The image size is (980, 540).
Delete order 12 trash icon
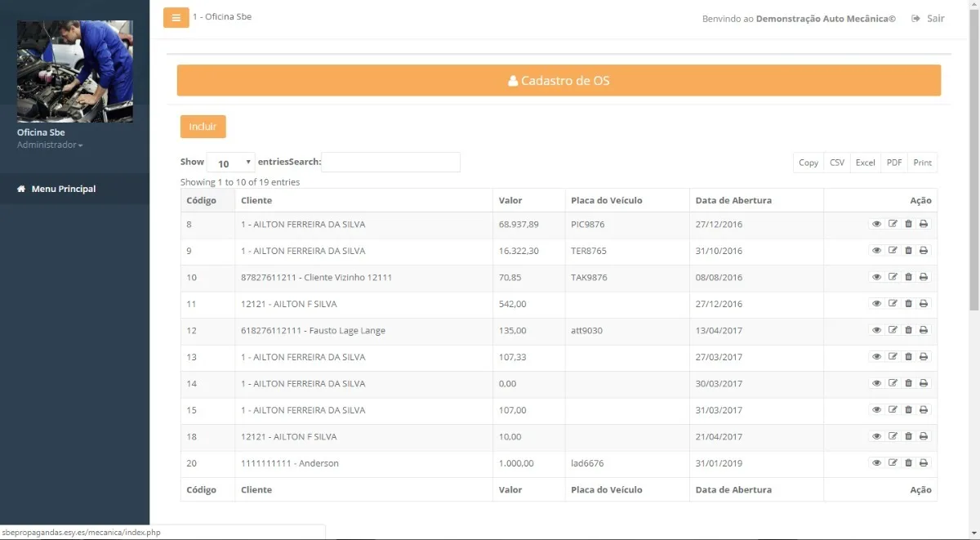(x=908, y=330)
